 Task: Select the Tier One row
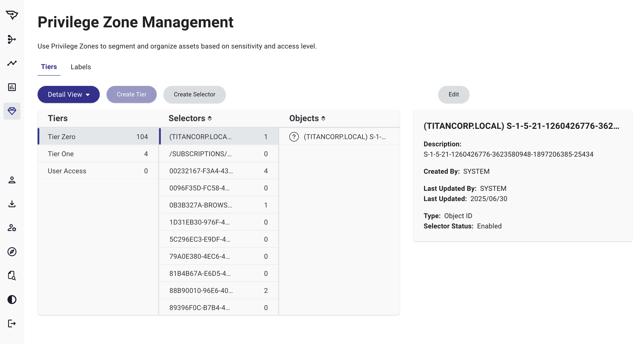tap(98, 154)
